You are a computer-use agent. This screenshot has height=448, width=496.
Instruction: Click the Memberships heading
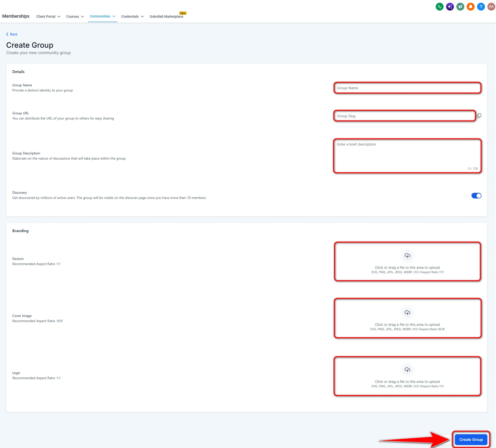(16, 16)
